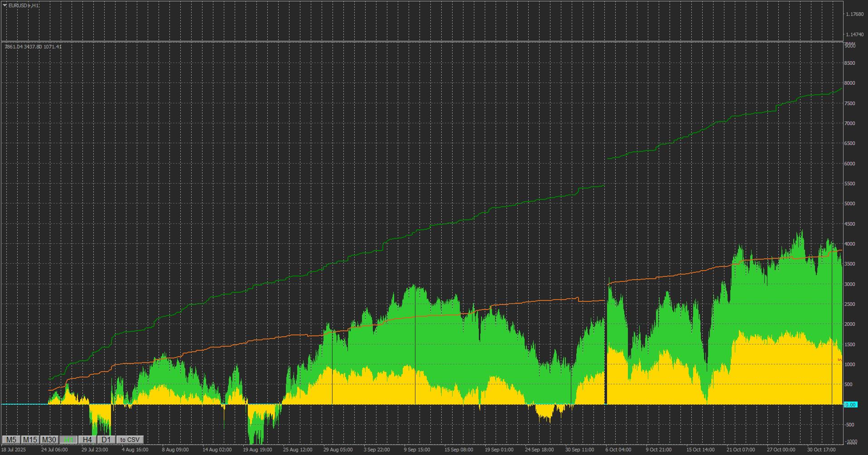The image size is (868, 455).
Task: Select the M5 timeframe button
Action: [11, 440]
